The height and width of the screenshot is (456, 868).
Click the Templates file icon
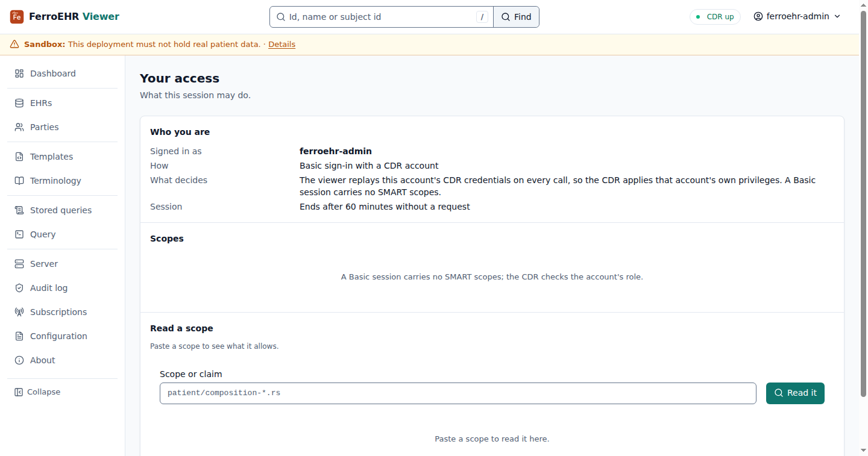[x=19, y=157]
